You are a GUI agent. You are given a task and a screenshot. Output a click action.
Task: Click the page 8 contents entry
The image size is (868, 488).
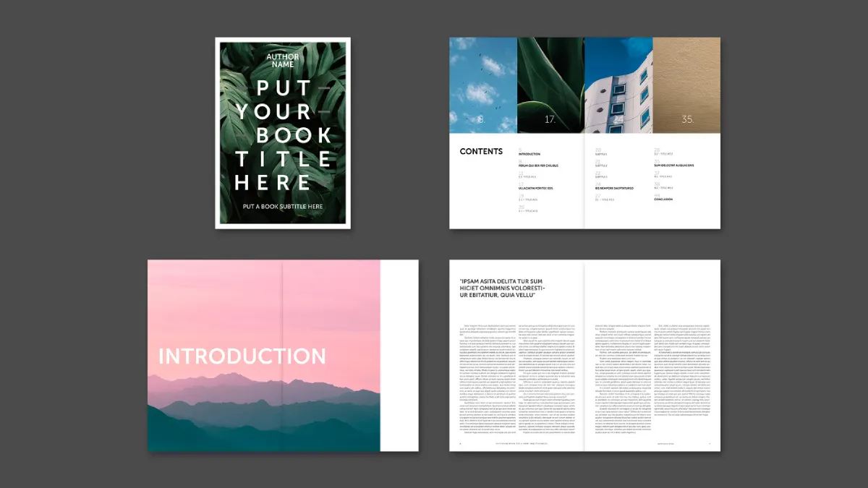(537, 166)
